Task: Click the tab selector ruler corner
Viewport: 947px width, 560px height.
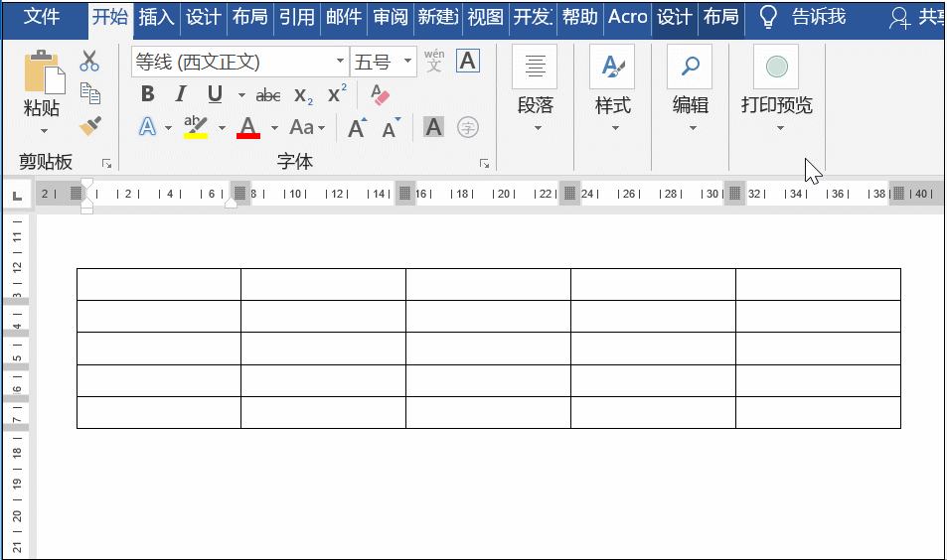Action: pyautogui.click(x=18, y=195)
